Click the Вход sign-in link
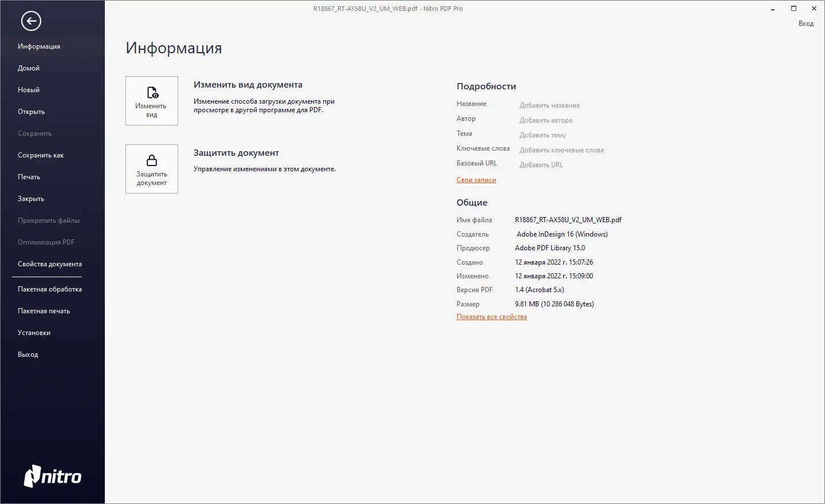Screen dimensions: 825x504 click(806, 23)
